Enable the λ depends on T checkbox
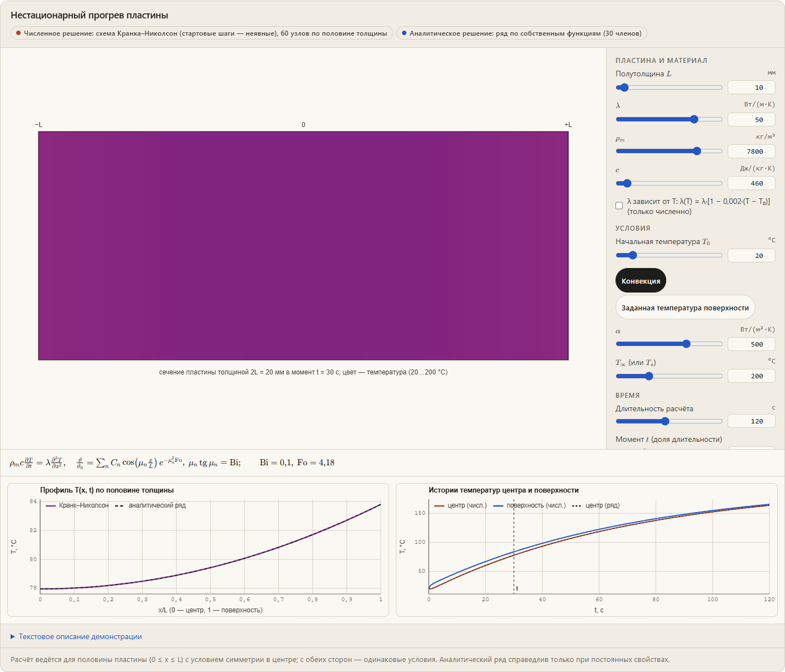785x672 pixels. tap(619, 206)
